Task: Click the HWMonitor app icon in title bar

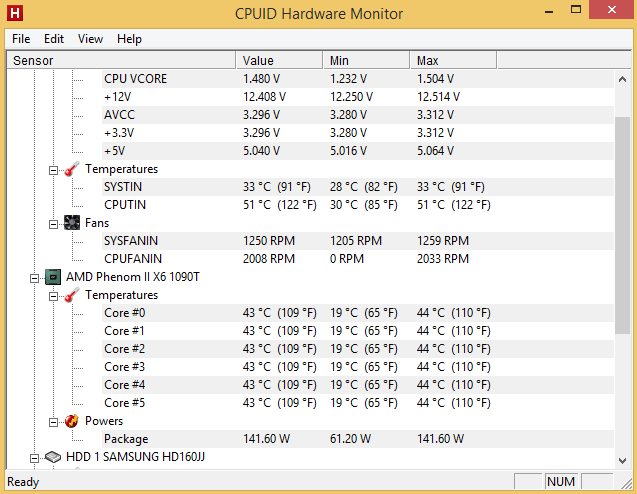Action: 15,13
